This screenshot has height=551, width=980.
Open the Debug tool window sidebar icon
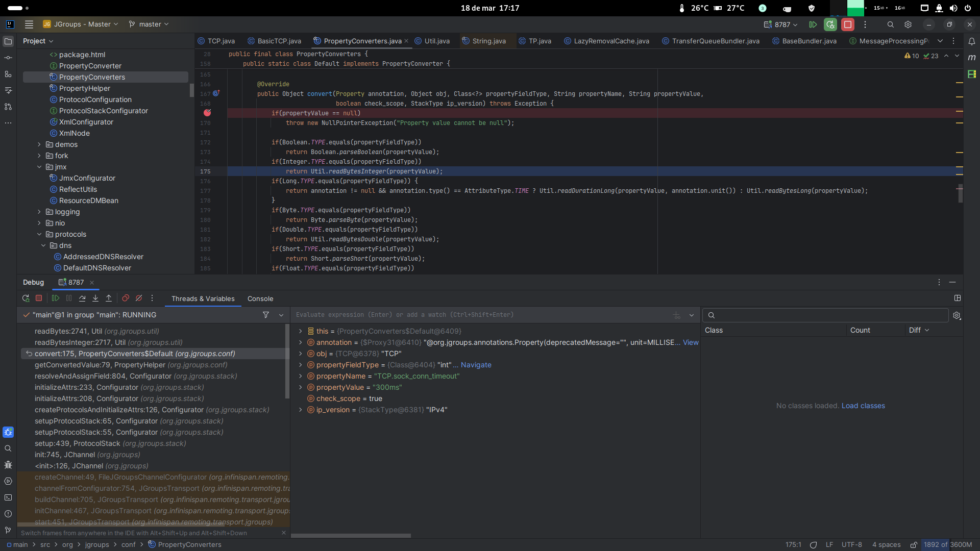(x=8, y=432)
